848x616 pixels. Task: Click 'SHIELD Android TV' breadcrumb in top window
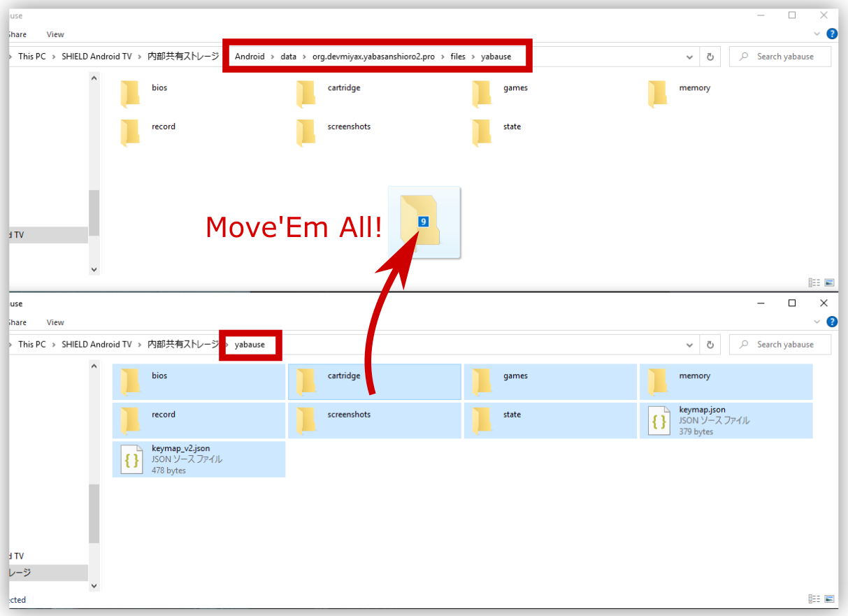[96, 57]
